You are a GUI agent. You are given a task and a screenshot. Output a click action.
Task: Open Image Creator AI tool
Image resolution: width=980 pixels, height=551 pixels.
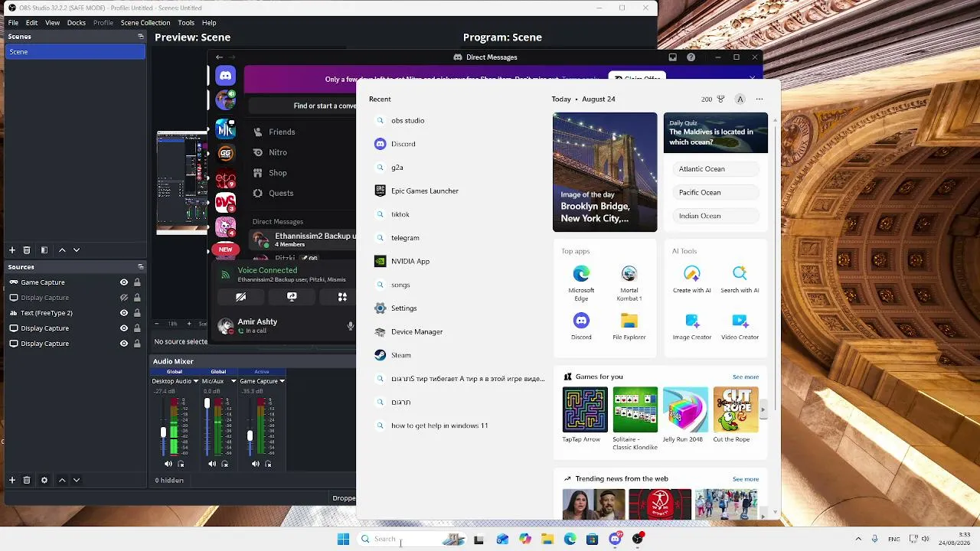pyautogui.click(x=691, y=326)
